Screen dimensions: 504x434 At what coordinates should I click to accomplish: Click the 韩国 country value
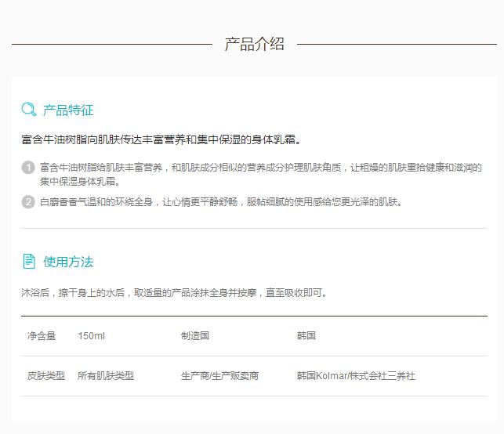tap(306, 336)
